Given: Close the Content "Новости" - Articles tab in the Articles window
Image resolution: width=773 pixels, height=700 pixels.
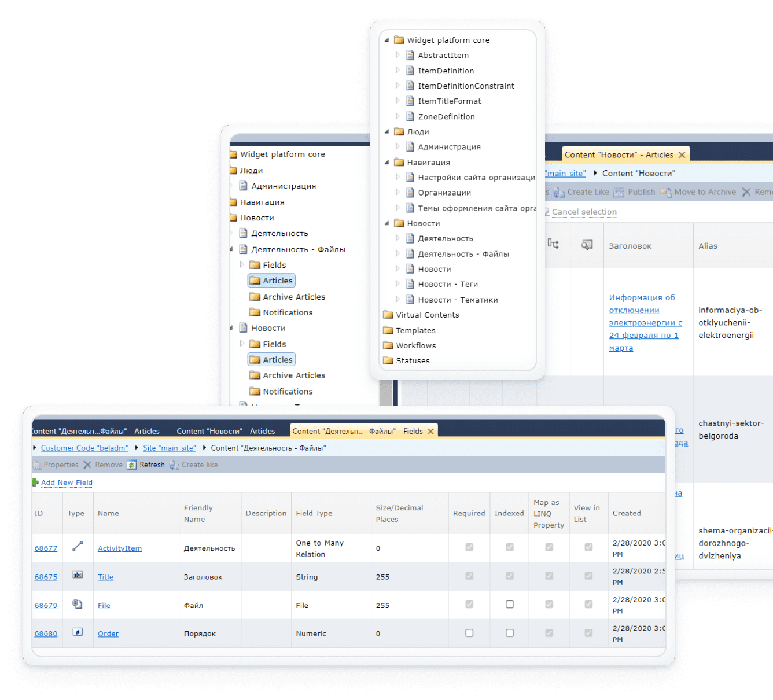Looking at the screenshot, I should (x=682, y=155).
